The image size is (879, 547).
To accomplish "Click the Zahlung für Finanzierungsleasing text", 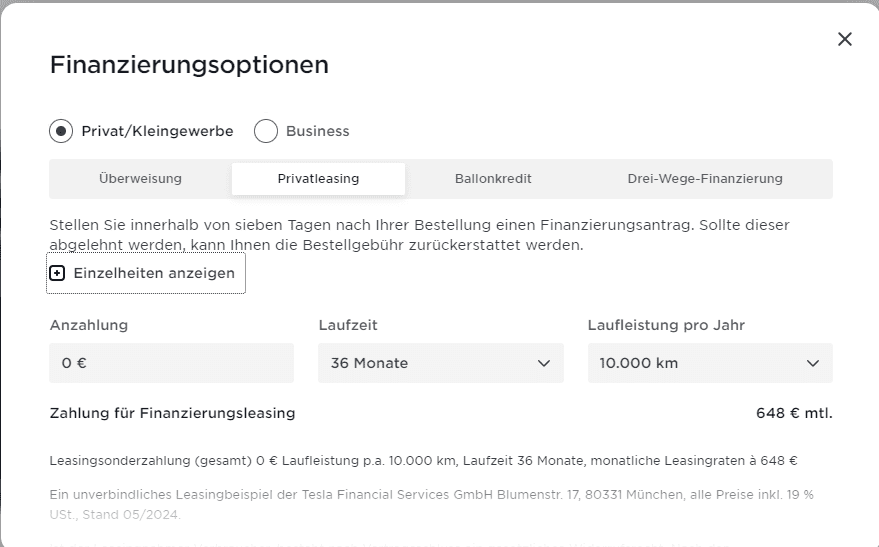I will [172, 413].
